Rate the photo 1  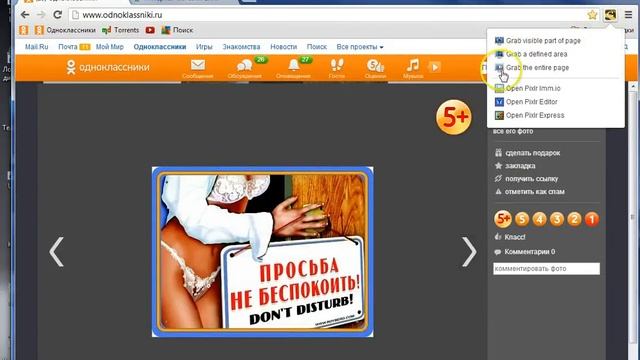[x=592, y=219]
